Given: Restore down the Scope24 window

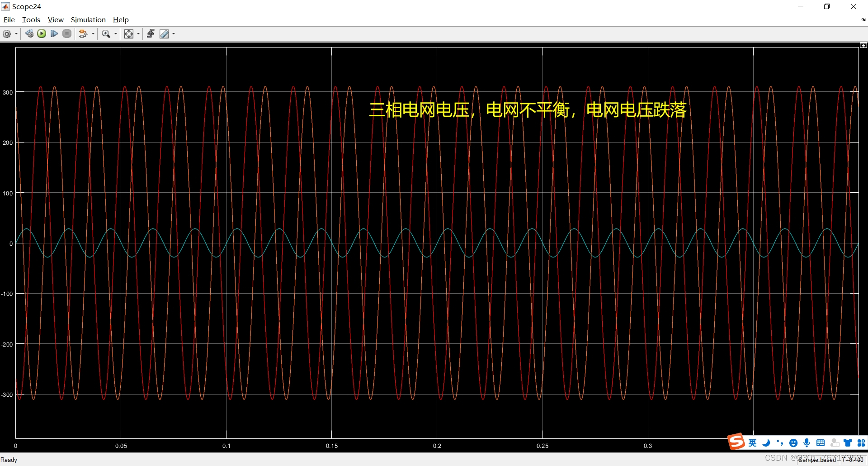Looking at the screenshot, I should pyautogui.click(x=827, y=6).
